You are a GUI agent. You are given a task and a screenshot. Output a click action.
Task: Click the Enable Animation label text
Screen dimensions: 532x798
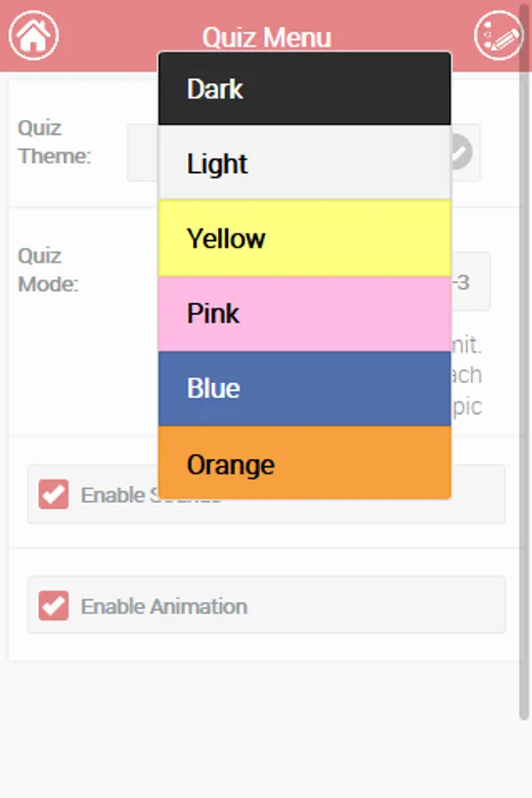164,606
